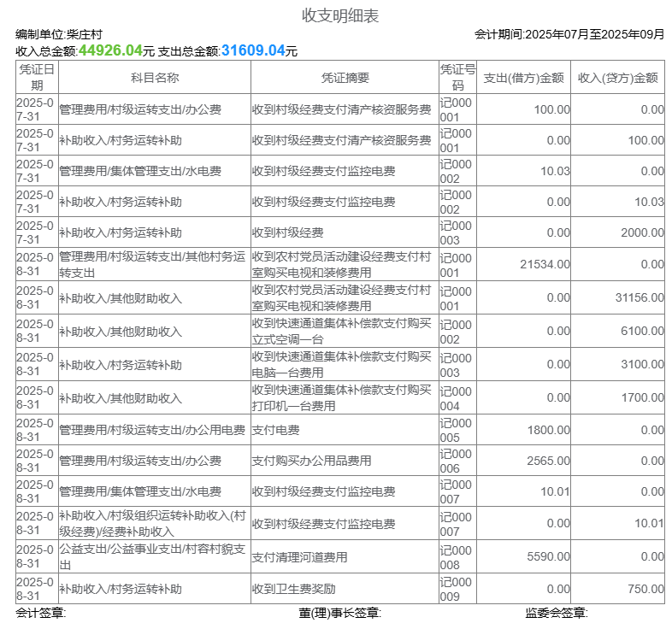
Task: Click the summary 支付购买办公用品费用
Action: pyautogui.click(x=311, y=461)
